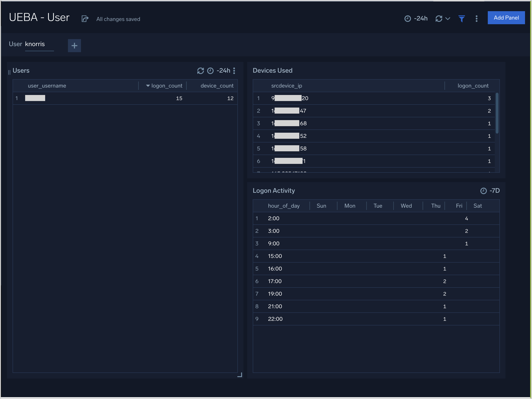This screenshot has width=532, height=399.
Task: Click Logon Activity -7D clock icon
Action: coord(483,191)
